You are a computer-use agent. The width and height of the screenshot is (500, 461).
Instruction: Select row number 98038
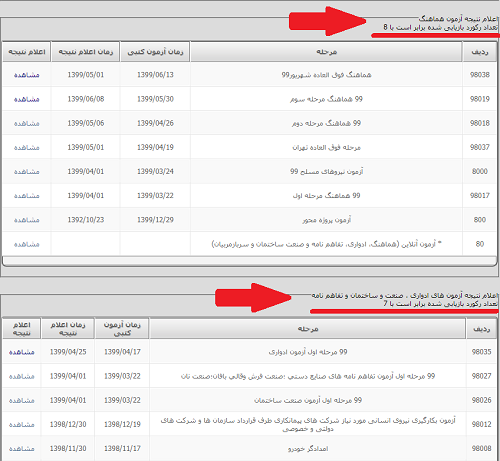click(x=480, y=75)
